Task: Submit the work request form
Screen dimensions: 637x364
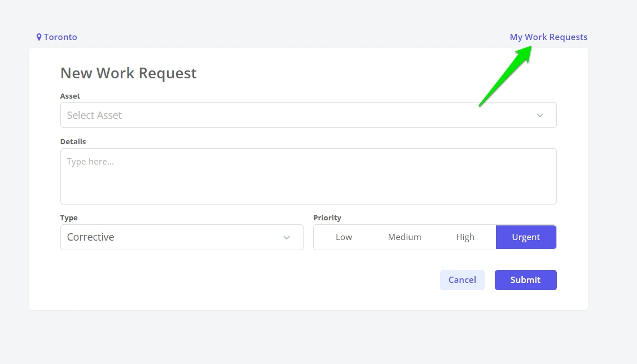Action: point(525,280)
